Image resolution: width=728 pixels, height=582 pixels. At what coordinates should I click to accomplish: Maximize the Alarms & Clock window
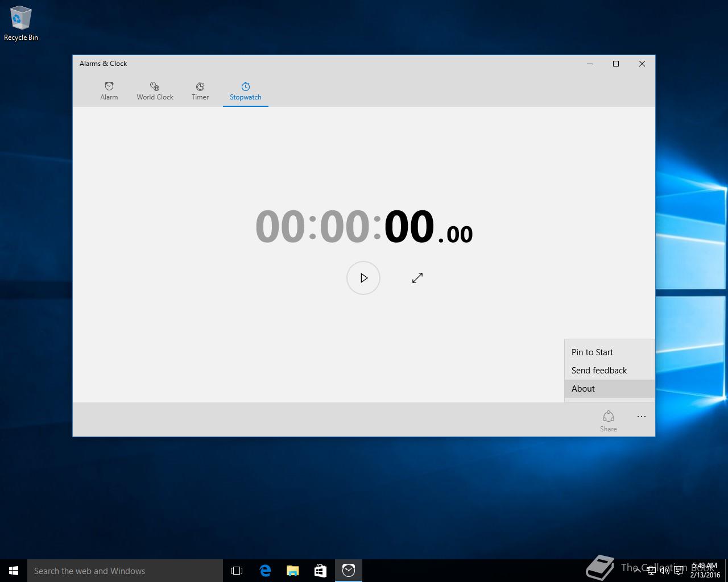[x=616, y=64]
